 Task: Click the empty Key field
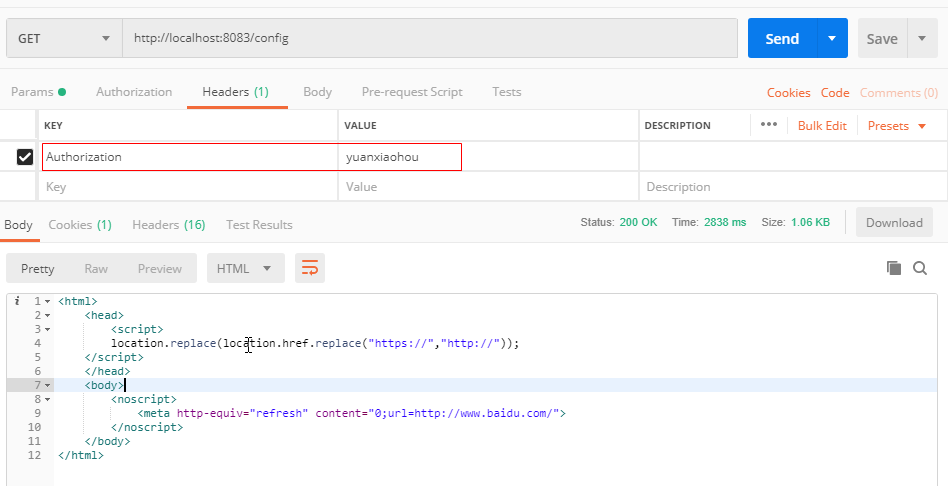pos(188,187)
